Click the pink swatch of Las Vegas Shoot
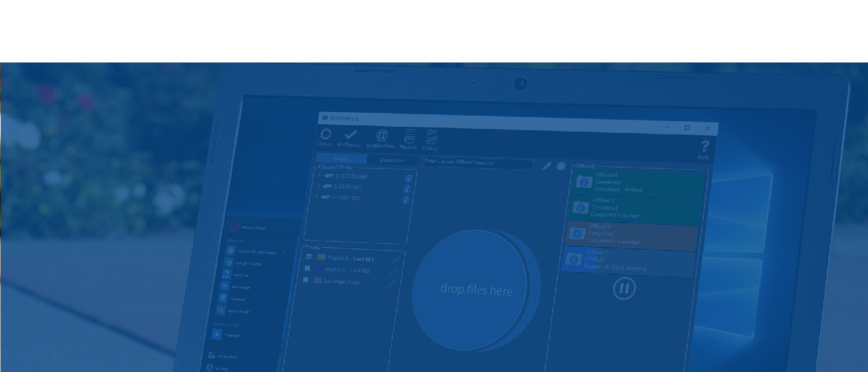The image size is (868, 372). (x=318, y=280)
